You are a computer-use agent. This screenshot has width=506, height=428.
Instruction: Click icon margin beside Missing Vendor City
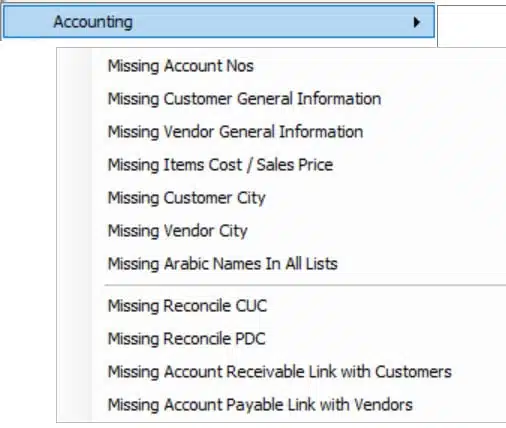[74, 231]
